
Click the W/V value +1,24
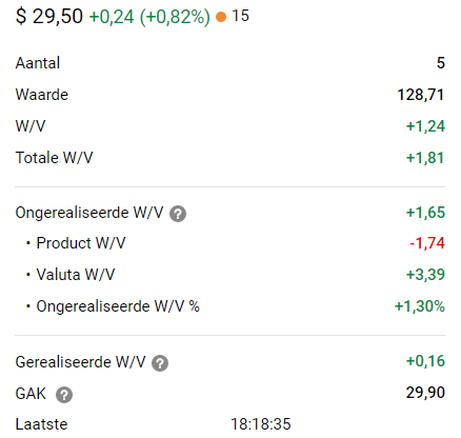(x=425, y=126)
